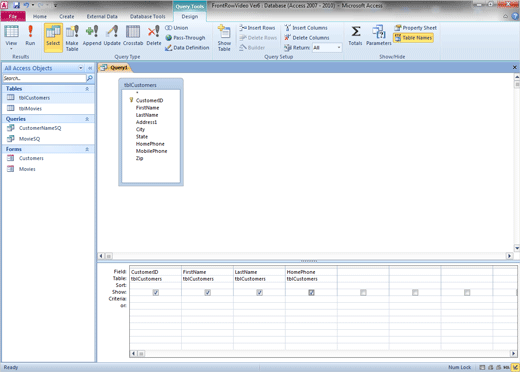Click the Save icon in quick access toolbar

click(x=16, y=5)
